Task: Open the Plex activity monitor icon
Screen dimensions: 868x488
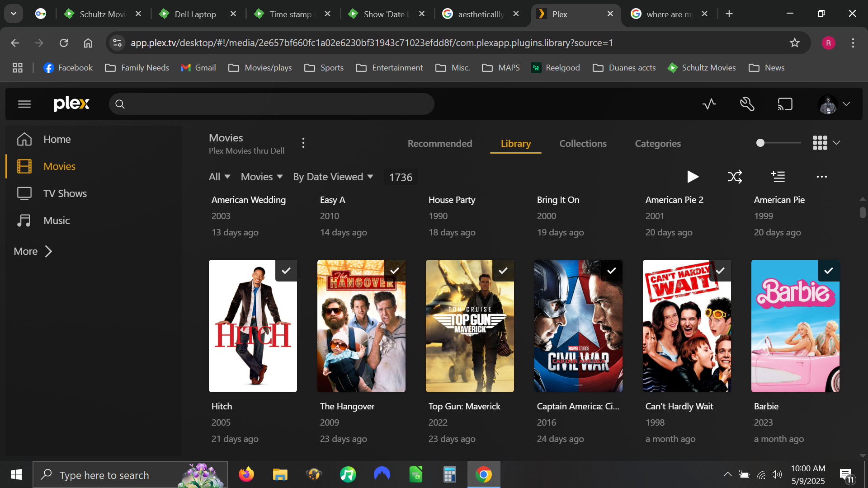Action: (x=709, y=104)
